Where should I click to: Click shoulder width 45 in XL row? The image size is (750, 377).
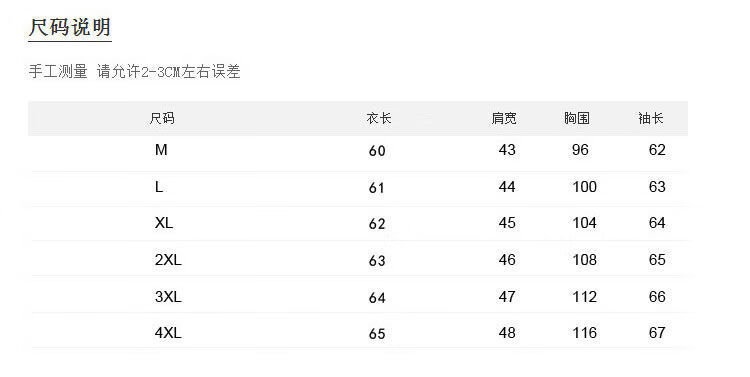click(507, 222)
